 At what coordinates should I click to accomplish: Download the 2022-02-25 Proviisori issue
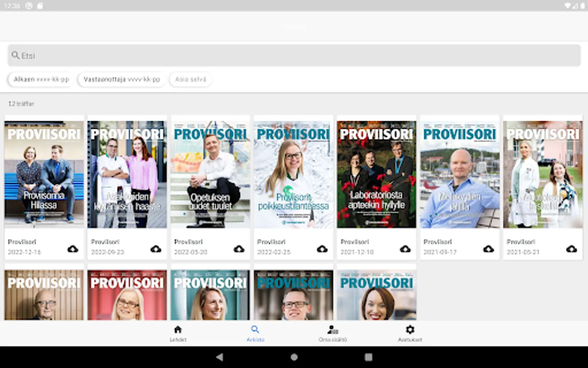click(x=322, y=249)
